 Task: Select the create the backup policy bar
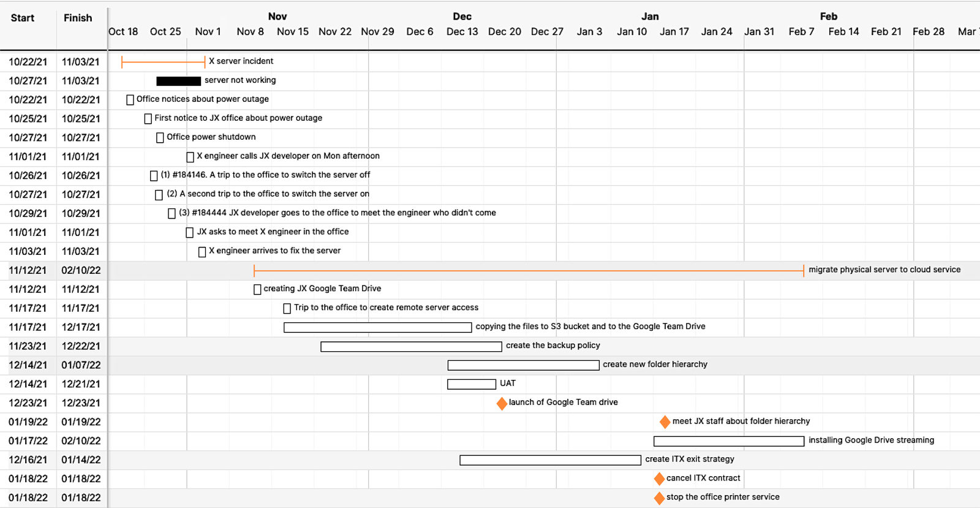411,346
